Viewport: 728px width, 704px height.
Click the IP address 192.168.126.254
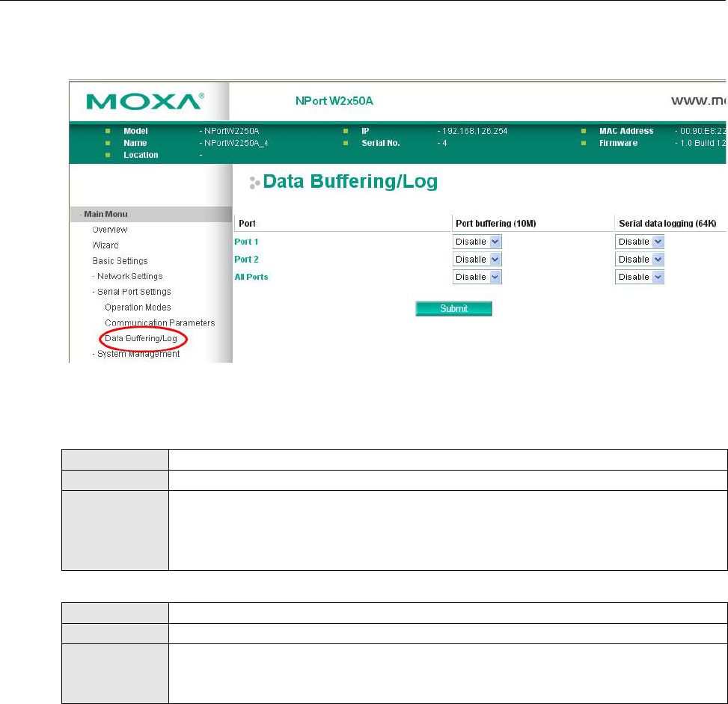coord(474,131)
